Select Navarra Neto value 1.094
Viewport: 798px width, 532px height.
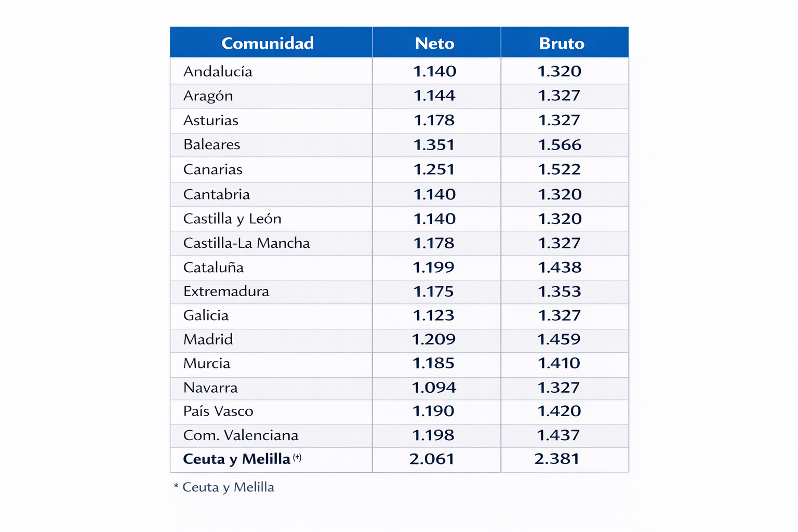click(434, 388)
